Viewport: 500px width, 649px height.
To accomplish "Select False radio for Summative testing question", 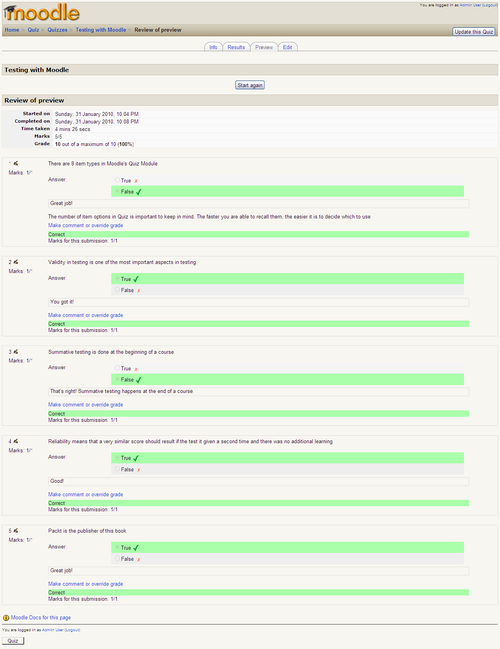I will pyautogui.click(x=117, y=379).
